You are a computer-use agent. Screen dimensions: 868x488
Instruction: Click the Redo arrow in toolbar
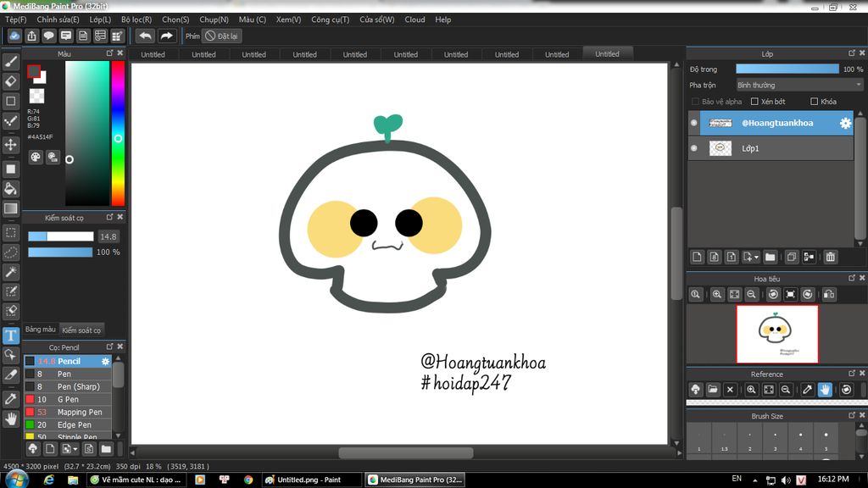[166, 36]
